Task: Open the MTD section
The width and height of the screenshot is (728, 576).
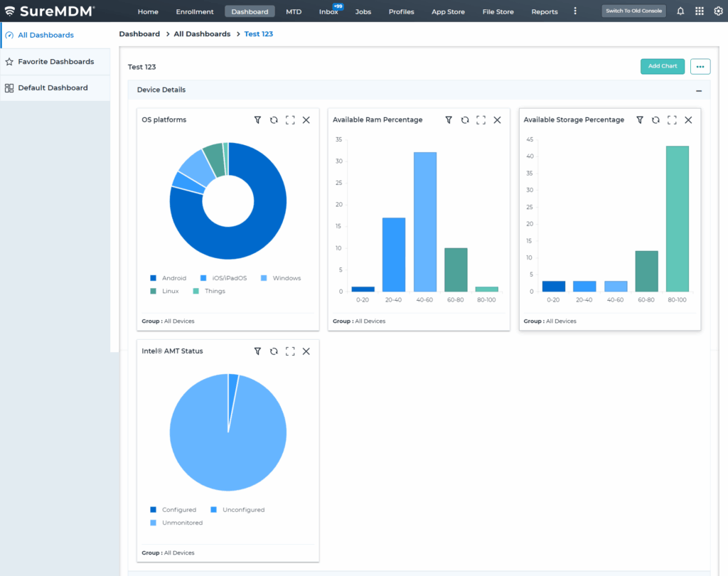Action: pos(294,11)
